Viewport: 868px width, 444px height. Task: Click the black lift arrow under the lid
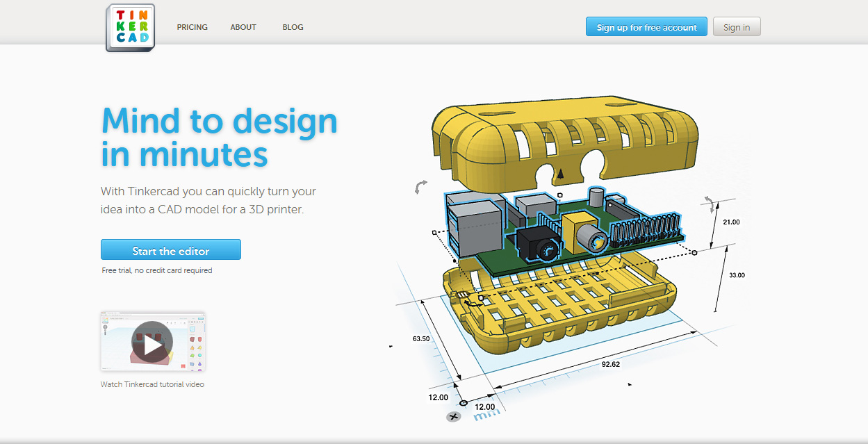pos(559,172)
